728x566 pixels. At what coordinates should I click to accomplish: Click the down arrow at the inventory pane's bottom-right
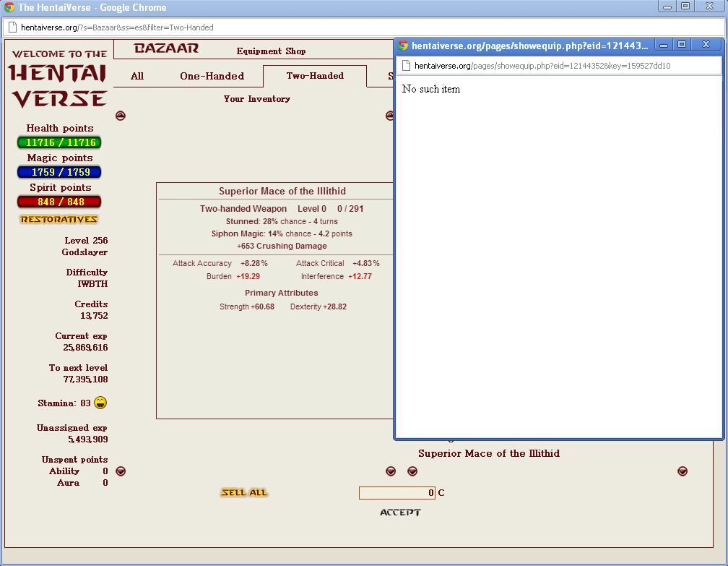tap(391, 471)
